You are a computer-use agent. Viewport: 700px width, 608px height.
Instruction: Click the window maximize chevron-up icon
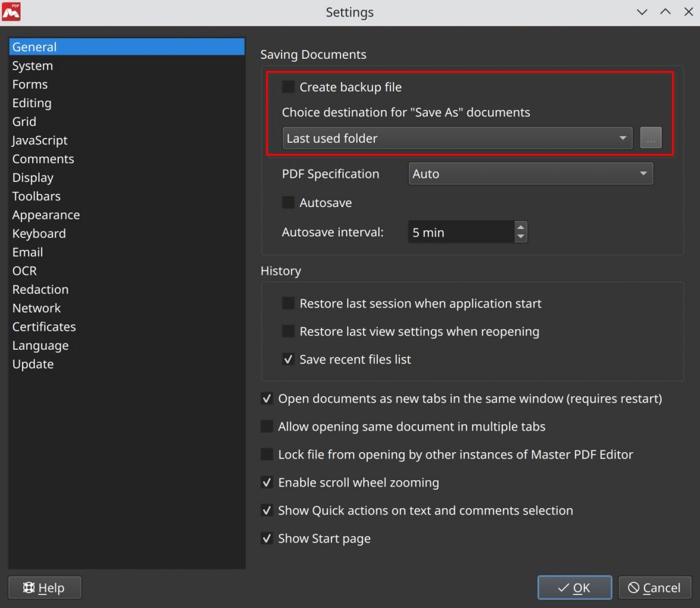click(x=665, y=12)
